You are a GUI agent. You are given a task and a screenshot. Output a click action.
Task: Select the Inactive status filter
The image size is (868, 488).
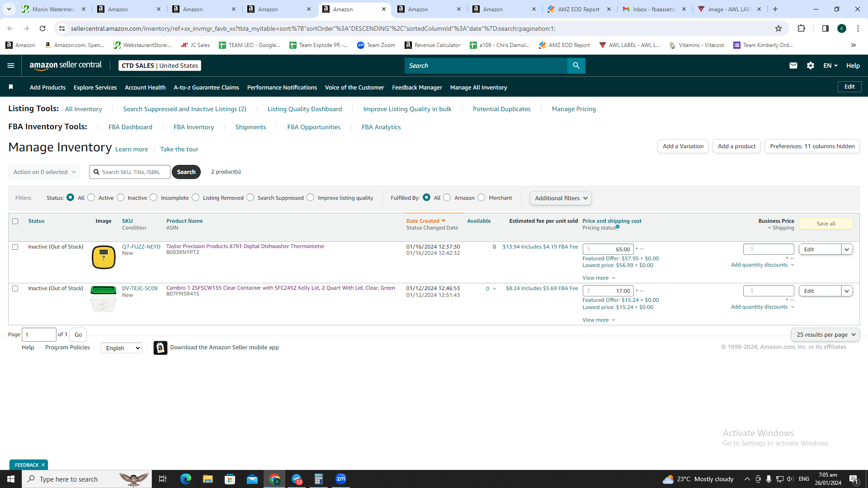click(121, 197)
